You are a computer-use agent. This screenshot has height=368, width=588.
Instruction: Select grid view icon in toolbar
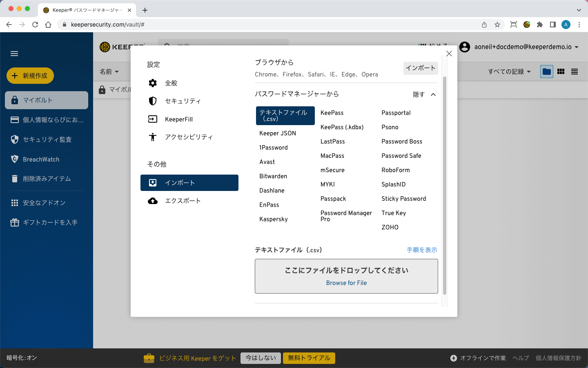(561, 72)
